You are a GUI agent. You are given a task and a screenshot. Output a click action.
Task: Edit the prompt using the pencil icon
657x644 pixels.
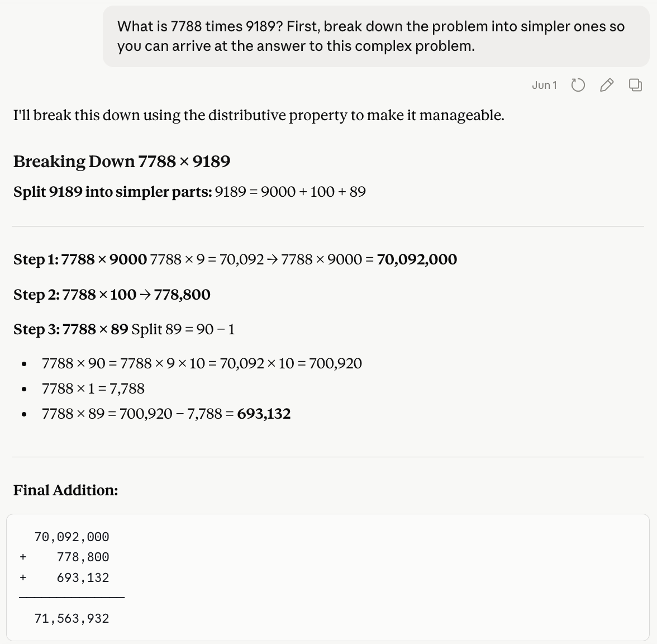point(607,85)
